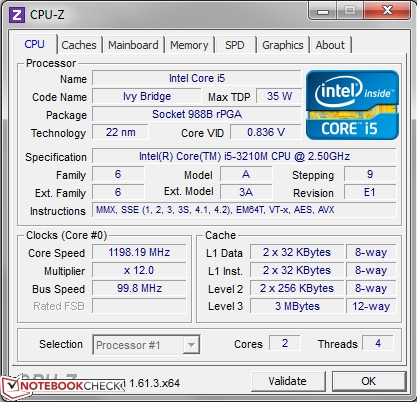Click the L1 Data associativity 8-way
Image resolution: width=417 pixels, height=402 pixels.
click(371, 252)
